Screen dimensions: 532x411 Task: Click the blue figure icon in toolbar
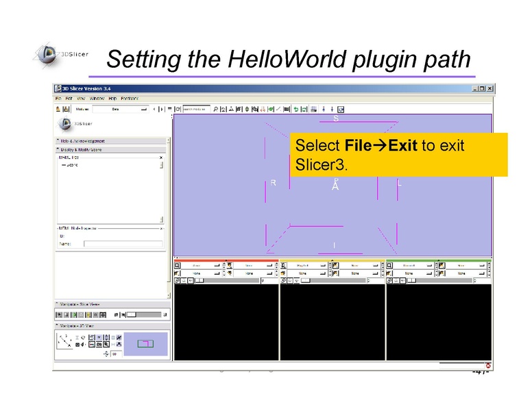coord(324,109)
